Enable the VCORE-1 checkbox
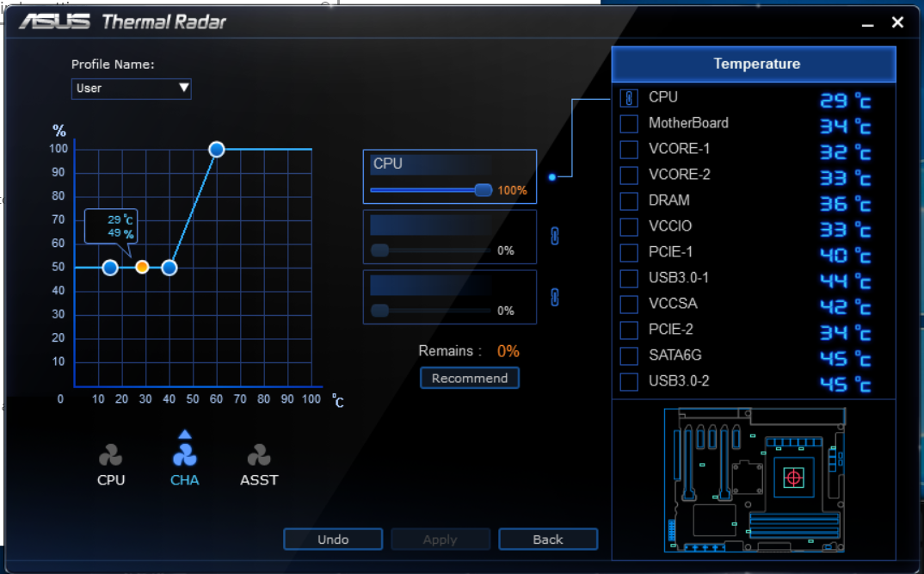This screenshot has width=924, height=574. pos(629,150)
